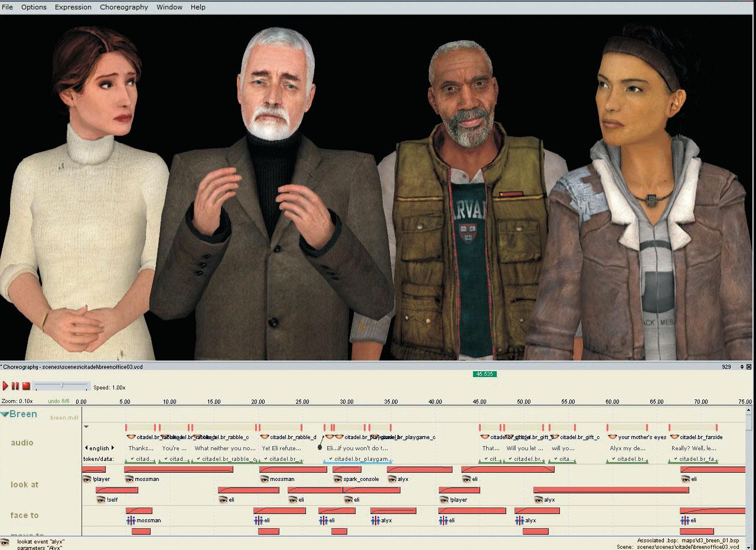This screenshot has height=550, width=756.
Task: Click lips icon for your mother's eyes
Action: point(612,437)
